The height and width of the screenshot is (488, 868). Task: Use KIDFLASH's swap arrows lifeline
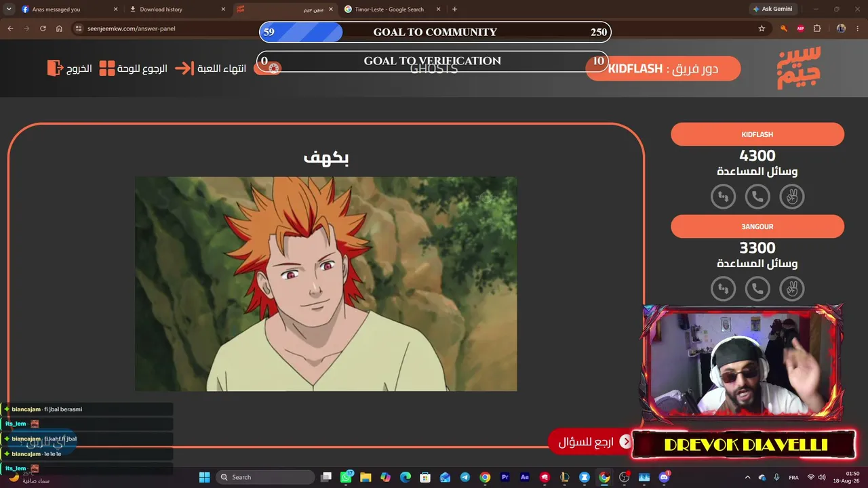(724, 197)
